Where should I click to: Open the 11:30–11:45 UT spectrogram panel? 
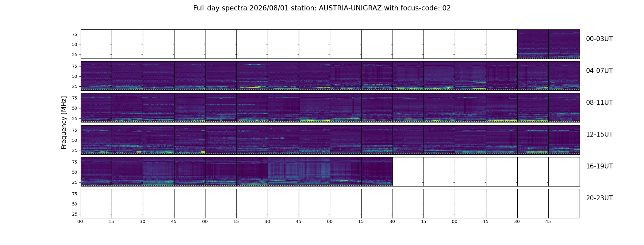click(533, 108)
